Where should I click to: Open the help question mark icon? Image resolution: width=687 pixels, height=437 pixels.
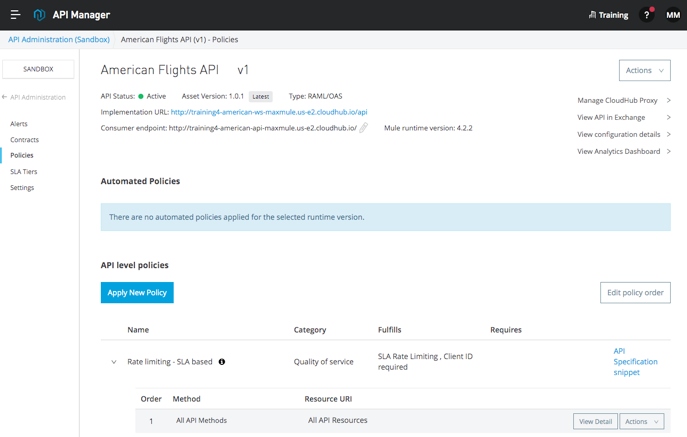click(647, 15)
